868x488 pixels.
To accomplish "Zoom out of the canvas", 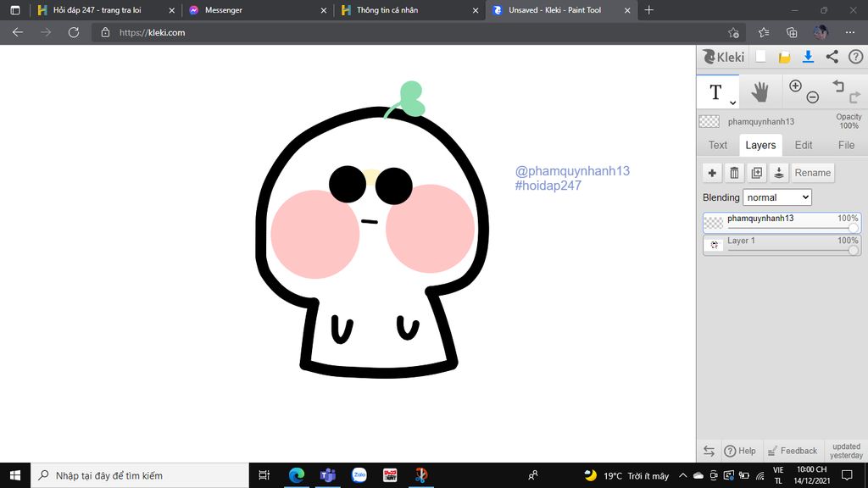I will [813, 97].
